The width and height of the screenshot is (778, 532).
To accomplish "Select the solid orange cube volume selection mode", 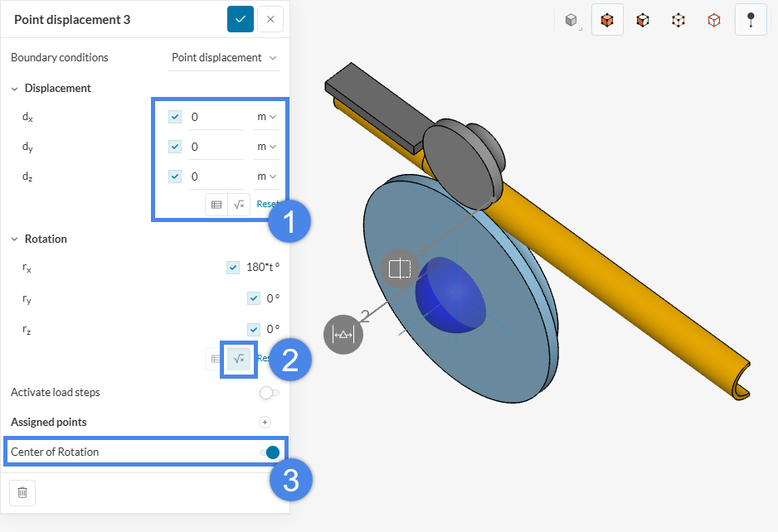I will [607, 20].
